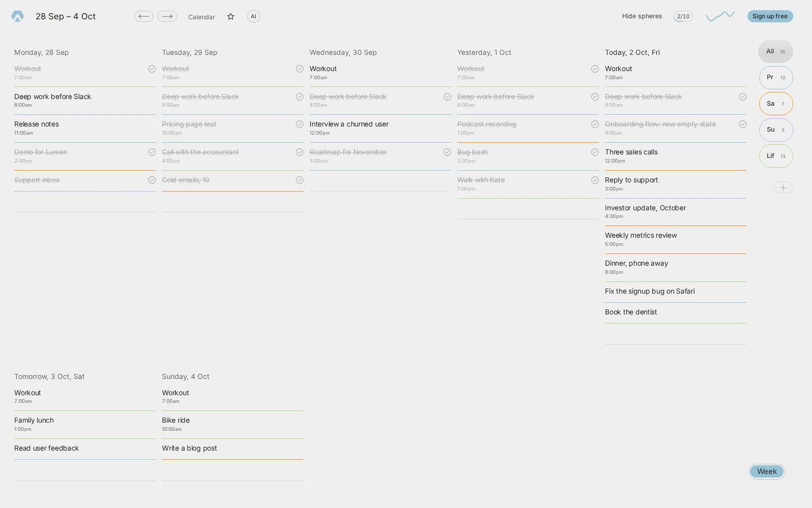The image size is (812, 508).
Task: Open the 28 Sep – 4 Oct date range
Action: point(65,16)
